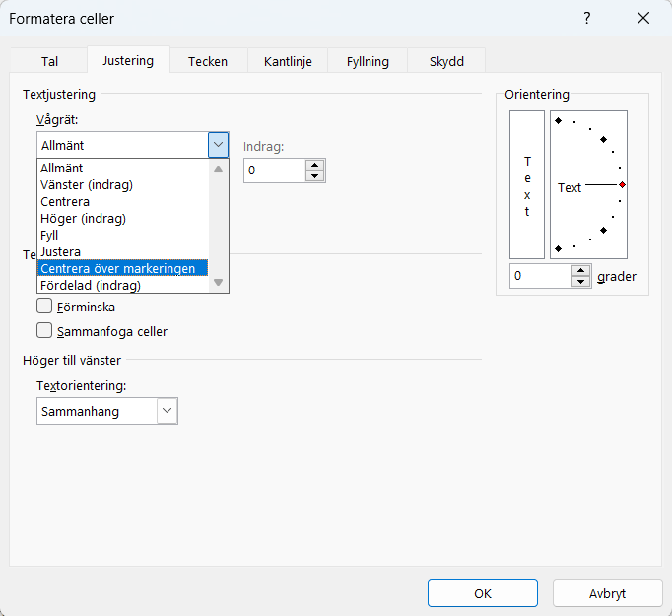
Task: Confirm with the OK button
Action: 483,593
